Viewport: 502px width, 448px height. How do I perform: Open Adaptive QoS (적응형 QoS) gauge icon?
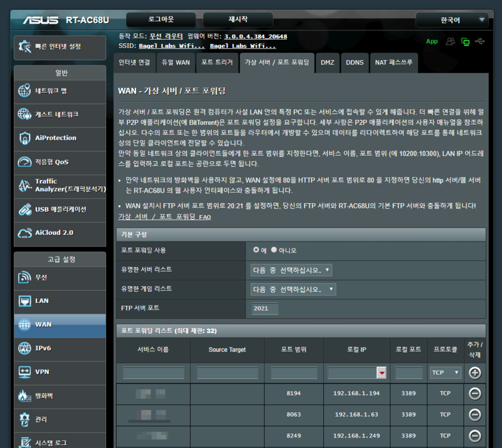pos(24,162)
